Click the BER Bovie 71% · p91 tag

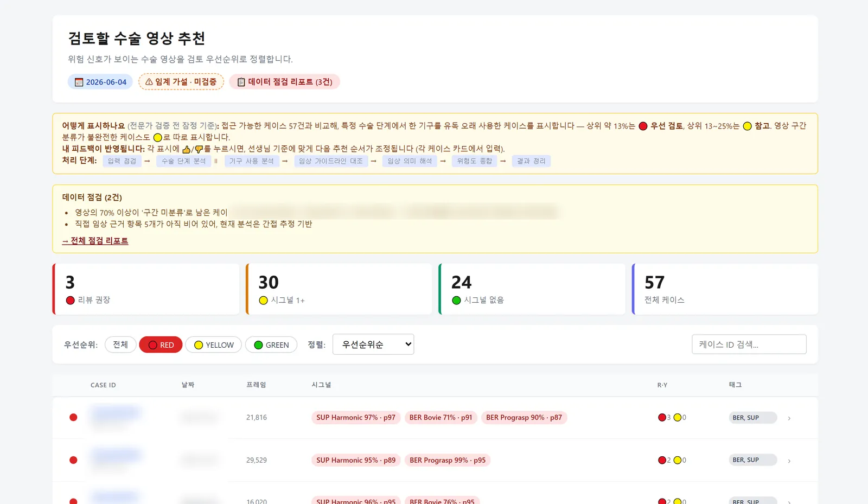coord(441,418)
